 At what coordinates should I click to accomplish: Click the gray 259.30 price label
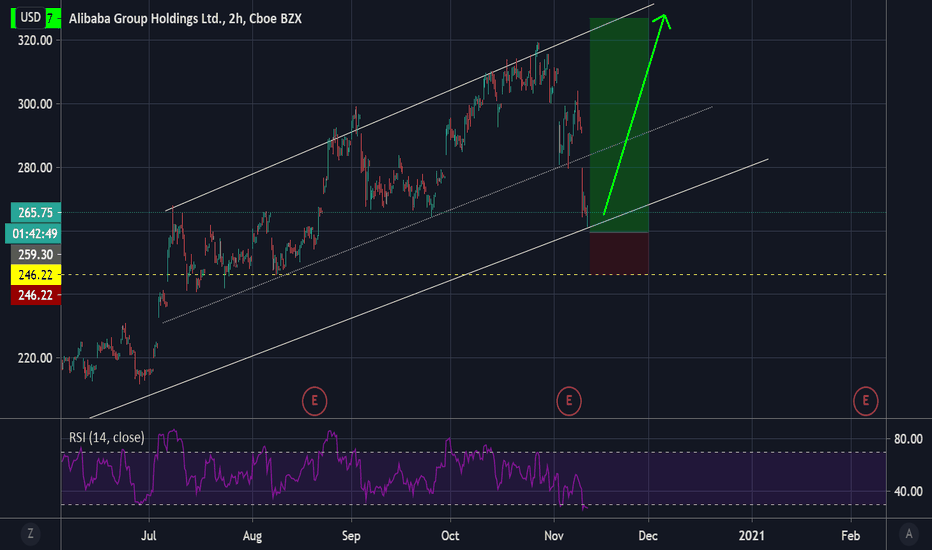tap(36, 254)
